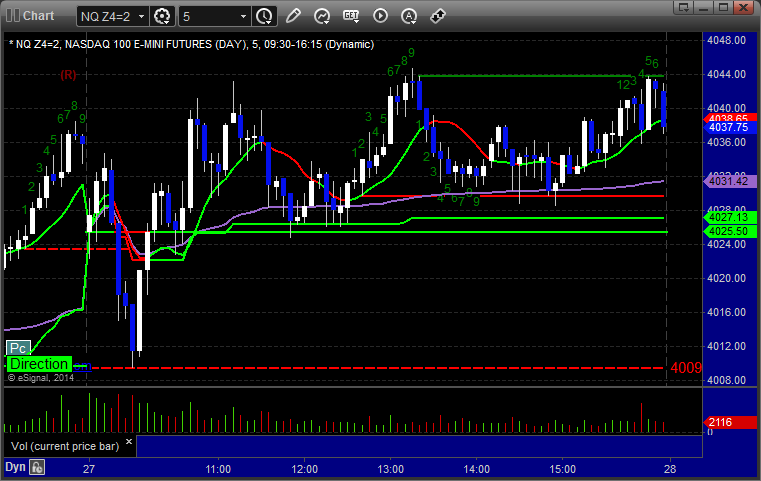This screenshot has width=761, height=481.
Task: Click the 4016.00 price axis label
Action: (727, 312)
